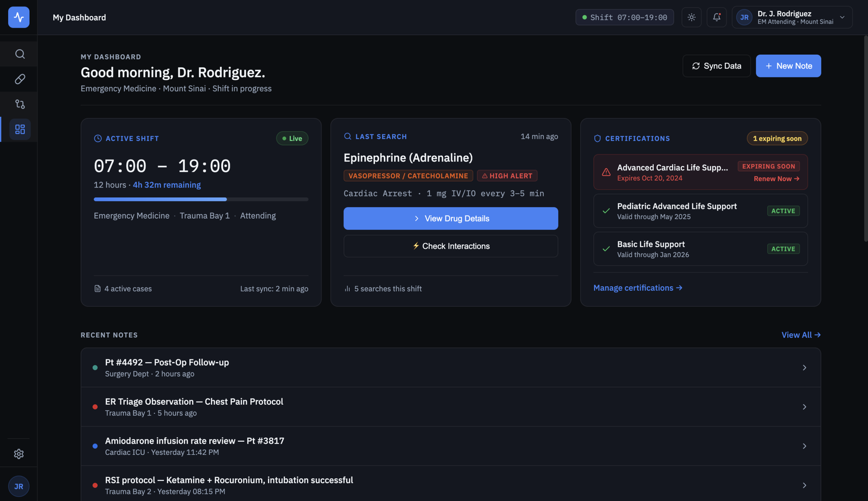Click the refresh icon in Sync Data
This screenshot has width=868, height=501.
point(695,66)
